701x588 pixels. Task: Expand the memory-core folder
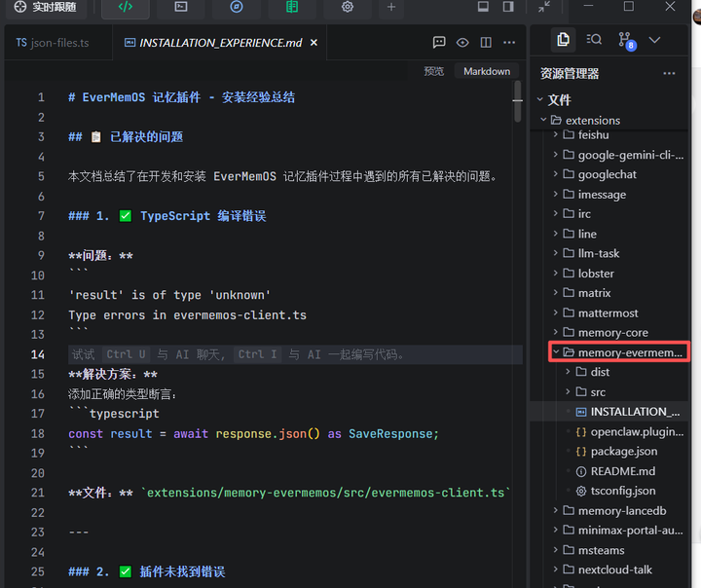(x=555, y=332)
